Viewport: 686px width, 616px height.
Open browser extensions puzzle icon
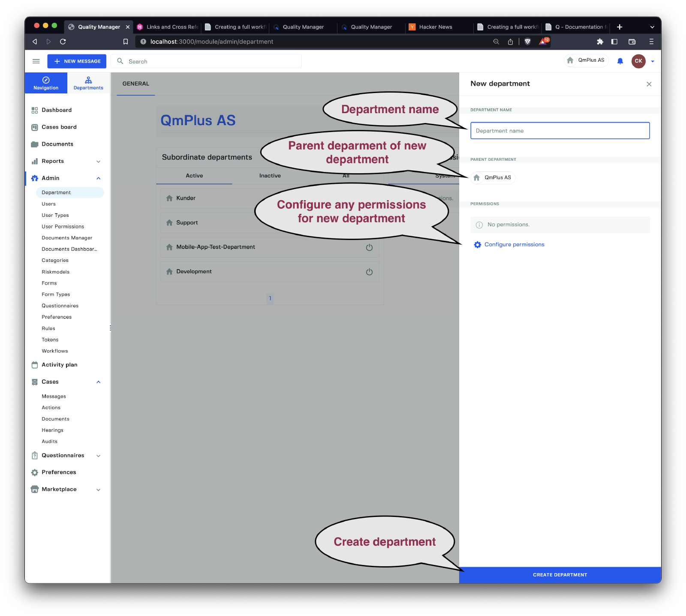pyautogui.click(x=600, y=42)
